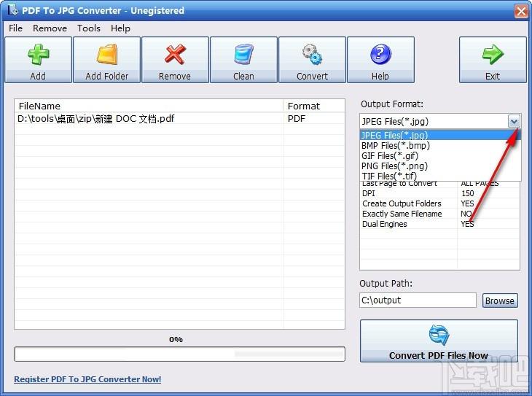This screenshot has height=396, width=532.
Task: Click the DPI value 150
Action: 468,193
